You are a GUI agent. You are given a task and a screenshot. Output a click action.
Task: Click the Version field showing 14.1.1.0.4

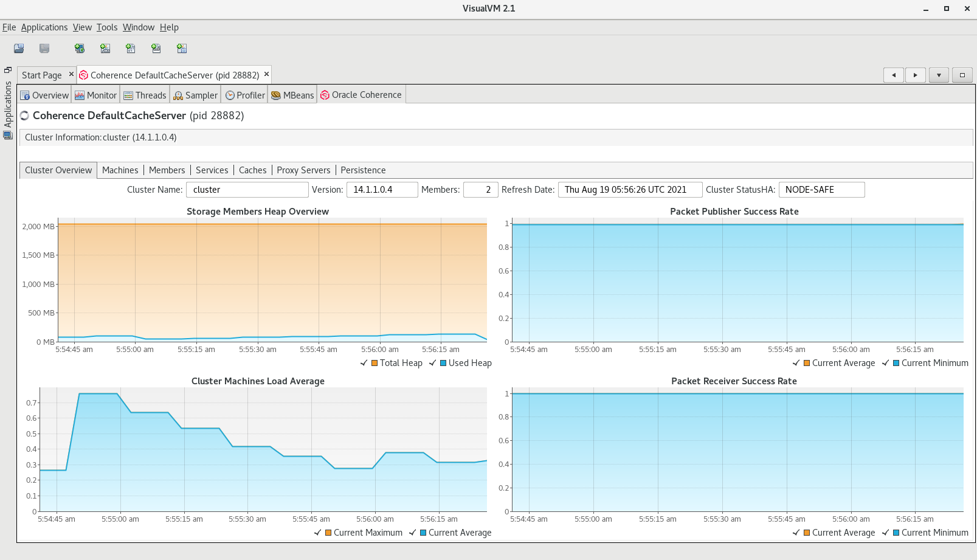click(x=382, y=190)
